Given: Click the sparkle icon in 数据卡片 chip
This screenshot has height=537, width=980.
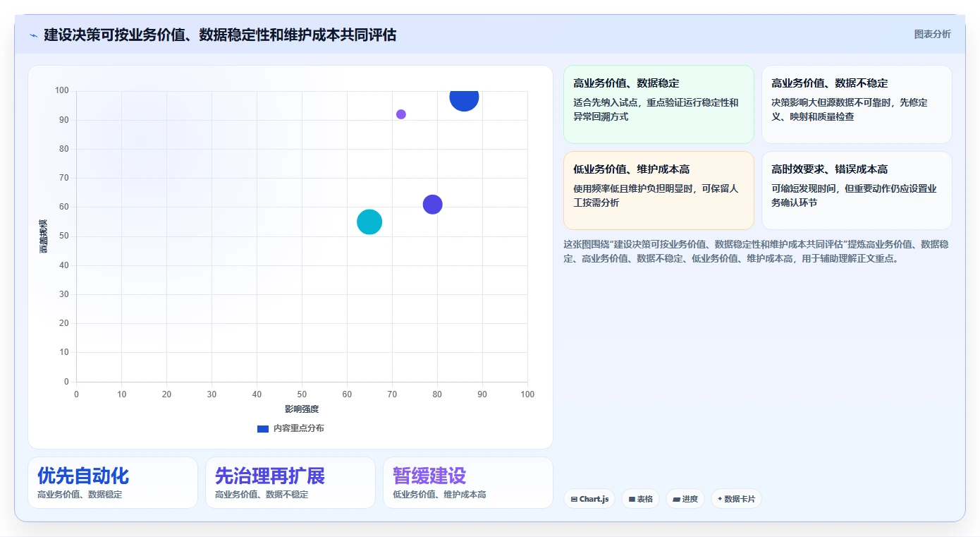Looking at the screenshot, I should [720, 499].
